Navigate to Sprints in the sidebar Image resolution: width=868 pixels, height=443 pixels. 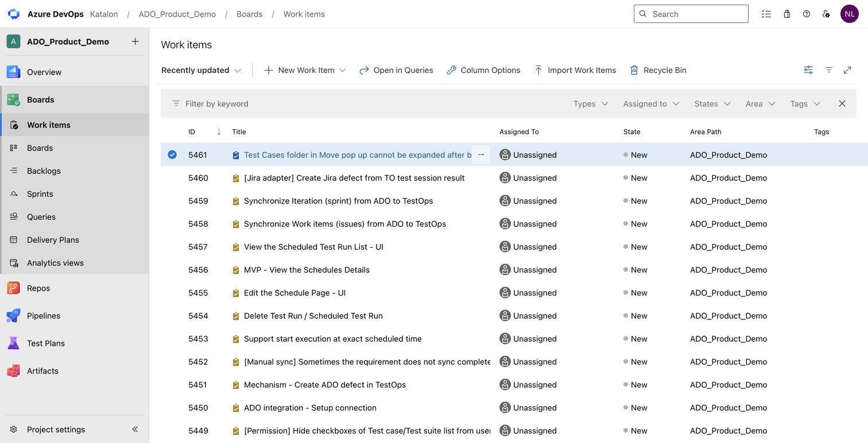(40, 194)
